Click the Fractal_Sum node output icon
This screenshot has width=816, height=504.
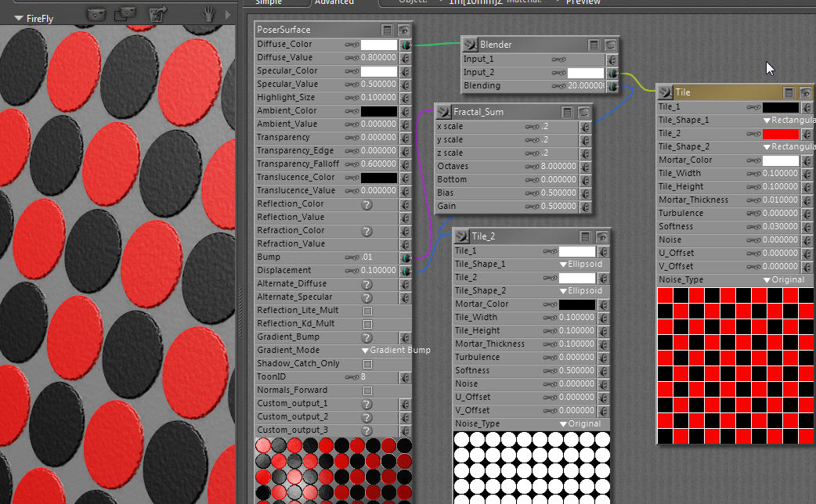[x=445, y=112]
